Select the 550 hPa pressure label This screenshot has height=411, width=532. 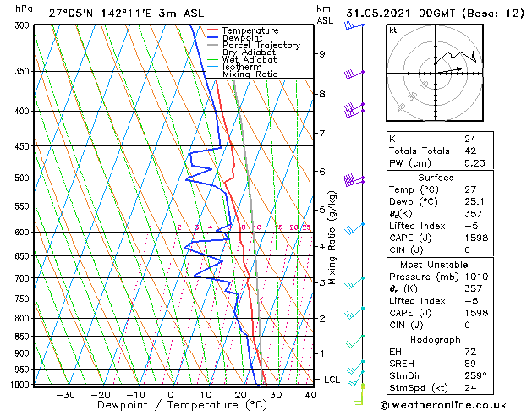pyautogui.click(x=24, y=206)
